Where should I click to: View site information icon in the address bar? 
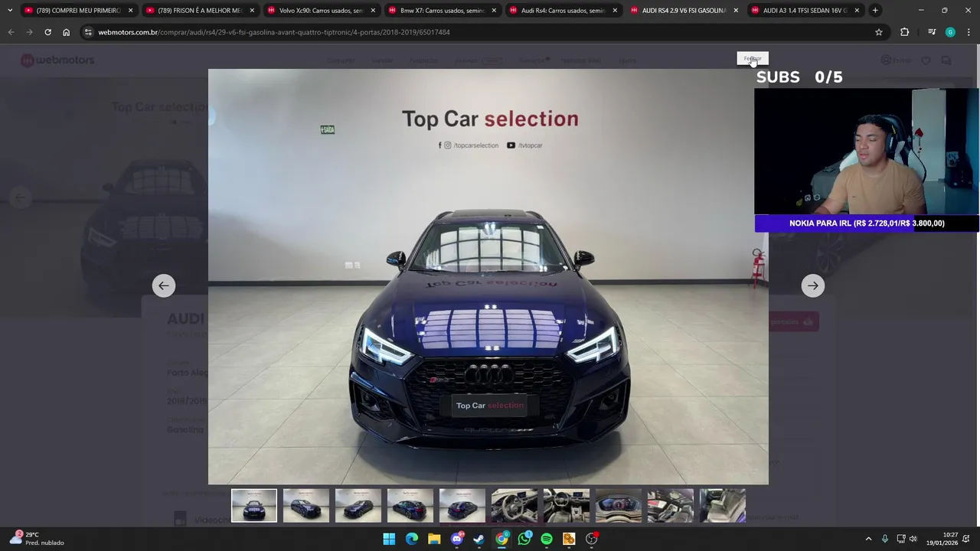coord(89,32)
